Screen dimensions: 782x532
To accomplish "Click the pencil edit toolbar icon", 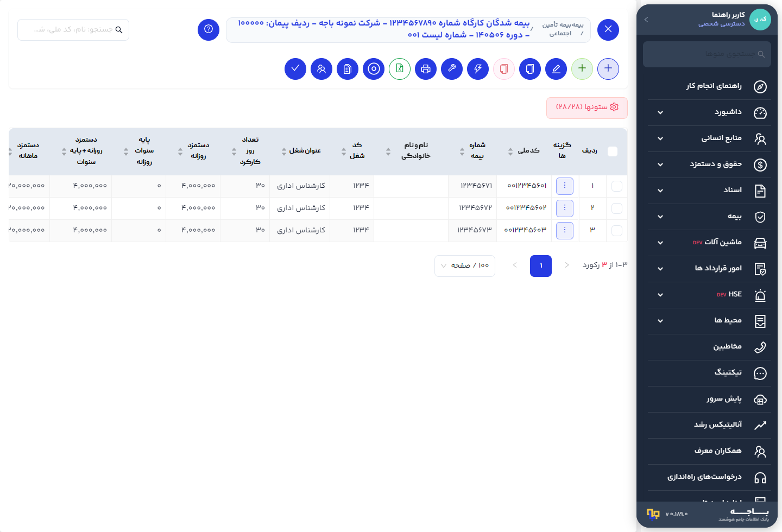I will pos(556,69).
